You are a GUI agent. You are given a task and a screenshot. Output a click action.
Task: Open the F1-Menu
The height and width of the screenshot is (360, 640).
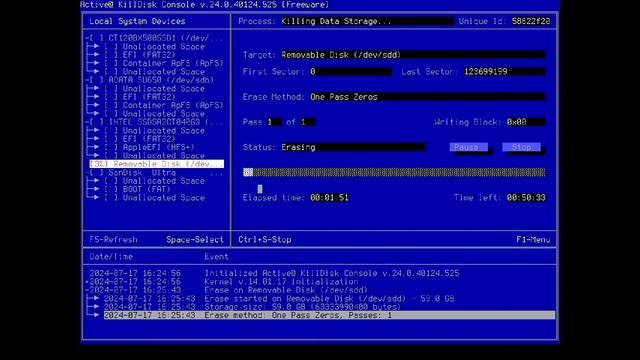tap(533, 240)
